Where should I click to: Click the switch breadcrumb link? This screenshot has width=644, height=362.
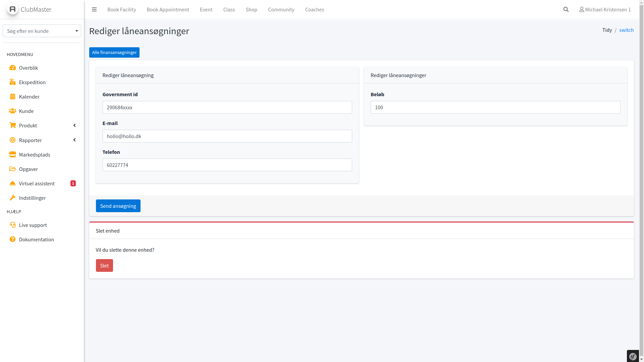(626, 30)
